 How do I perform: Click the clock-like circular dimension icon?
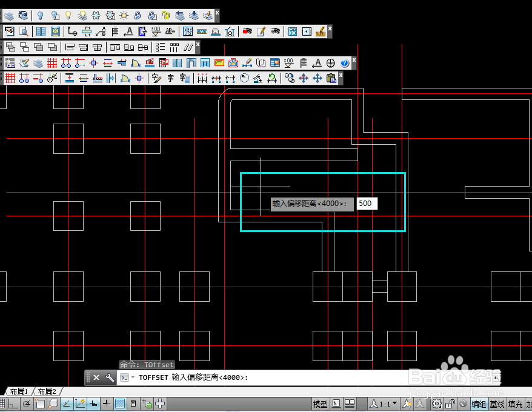coord(244,78)
